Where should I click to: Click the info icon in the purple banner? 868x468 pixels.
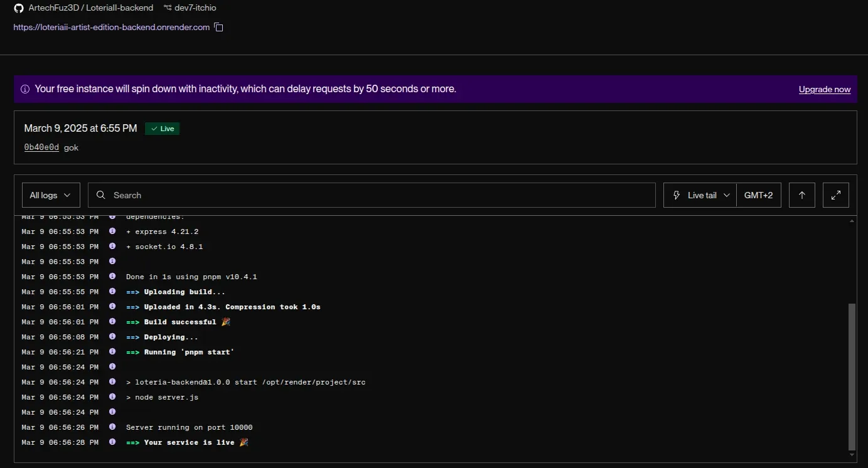point(25,89)
